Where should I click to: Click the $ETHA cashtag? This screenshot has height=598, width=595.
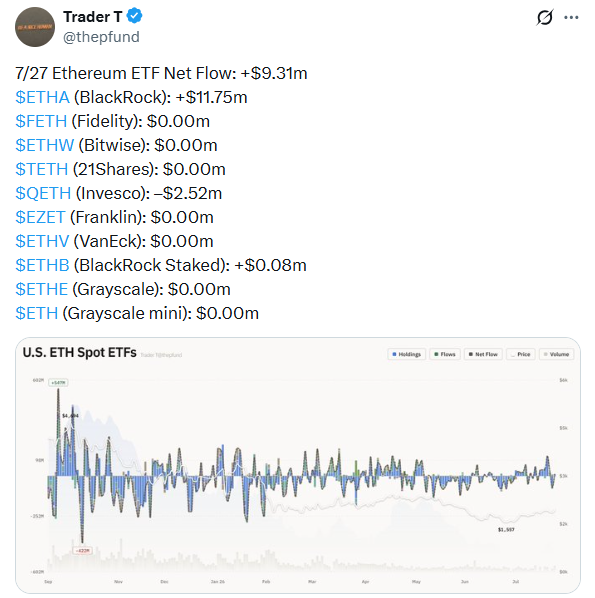click(x=42, y=97)
